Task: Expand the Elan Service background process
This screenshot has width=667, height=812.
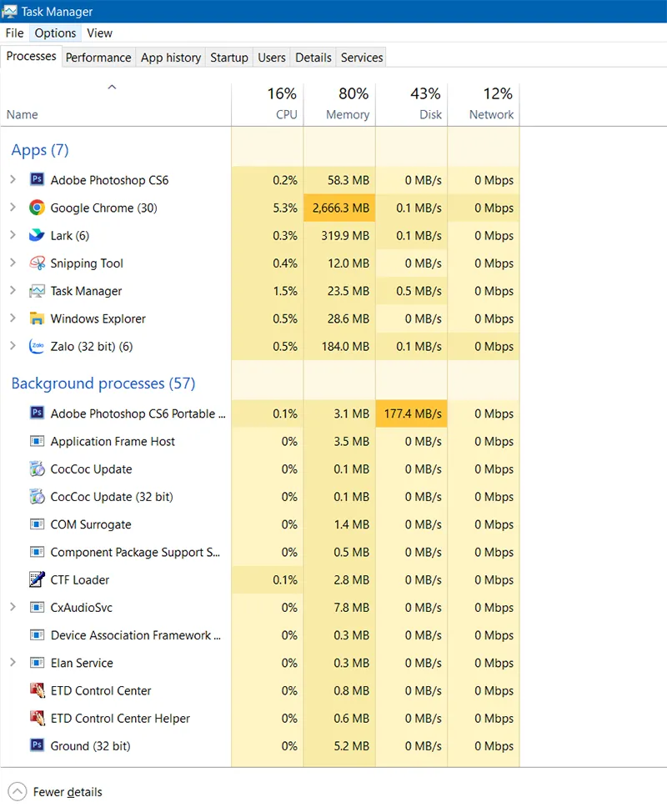Action: (13, 662)
